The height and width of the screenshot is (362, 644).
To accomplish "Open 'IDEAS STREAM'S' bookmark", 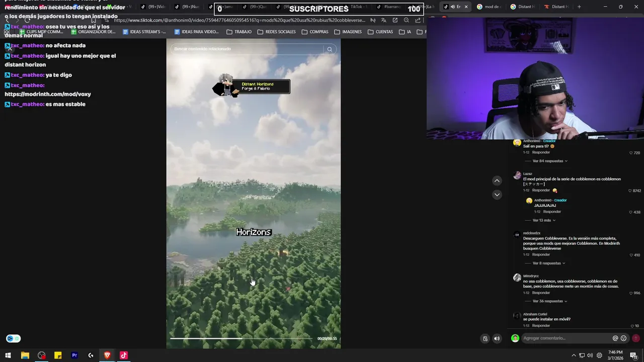I will pyautogui.click(x=144, y=32).
